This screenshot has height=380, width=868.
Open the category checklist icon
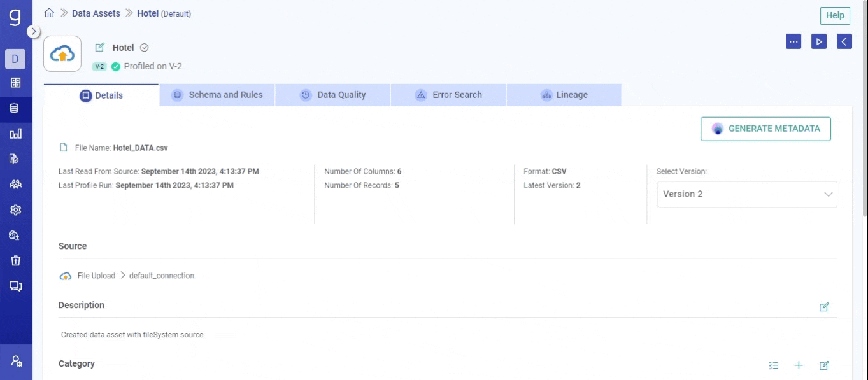773,365
